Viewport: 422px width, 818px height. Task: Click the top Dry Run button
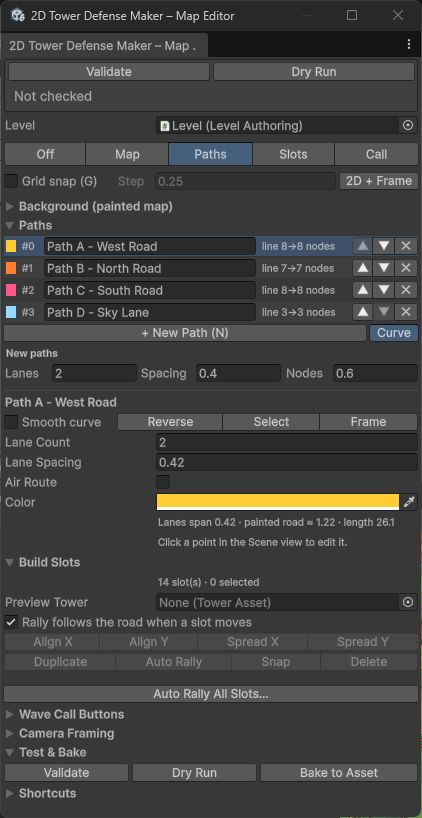coord(314,71)
